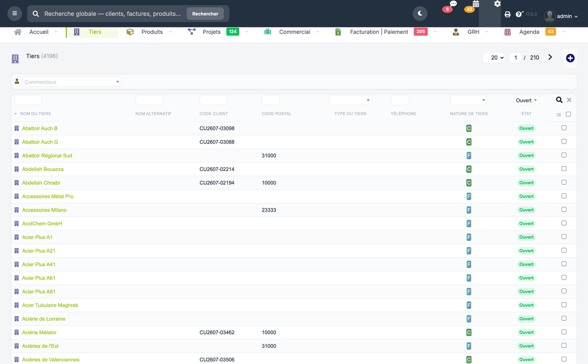Check the Aciérie Métalor row checkbox
This screenshot has width=588, height=364.
tap(564, 332)
